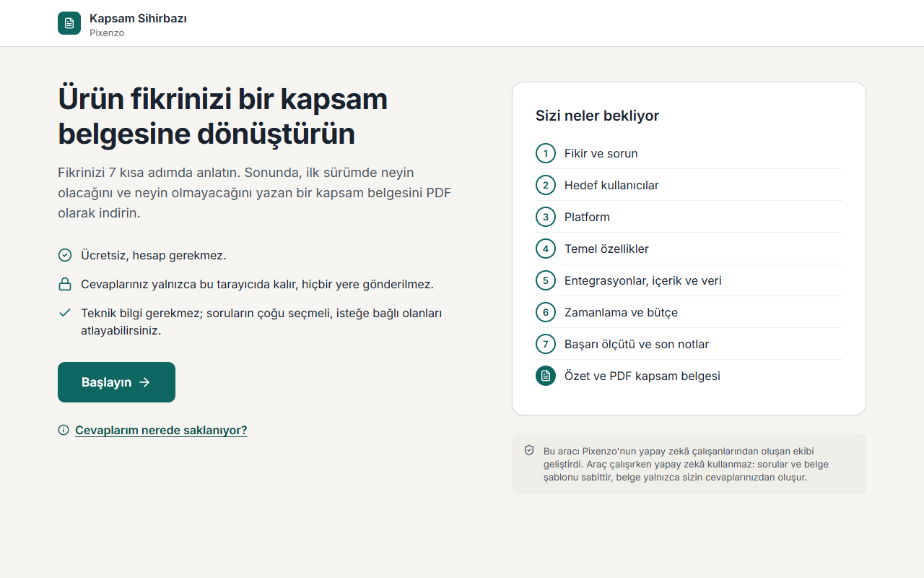The height and width of the screenshot is (578, 924).
Task: Click the "Temel özellikler" step text
Action: pyautogui.click(x=606, y=249)
